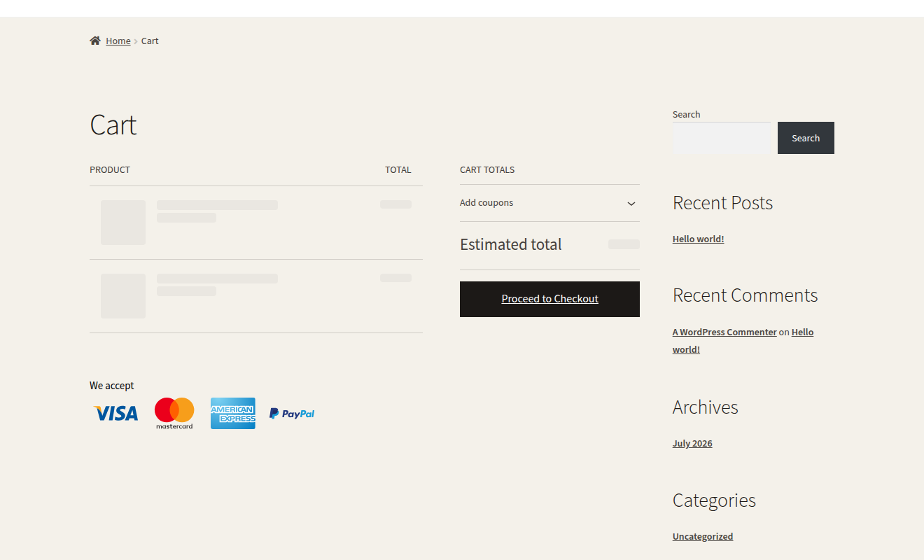Open the Uncategorized category
The image size is (924, 560).
(x=703, y=536)
